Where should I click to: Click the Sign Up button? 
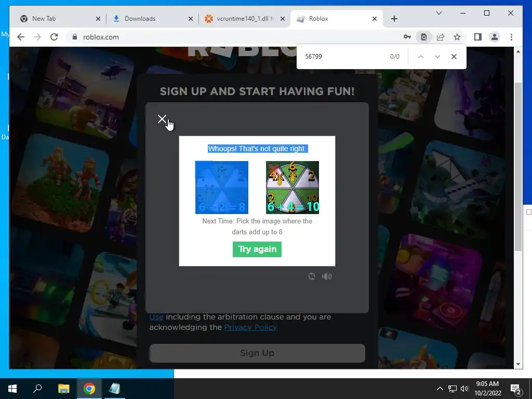257,353
